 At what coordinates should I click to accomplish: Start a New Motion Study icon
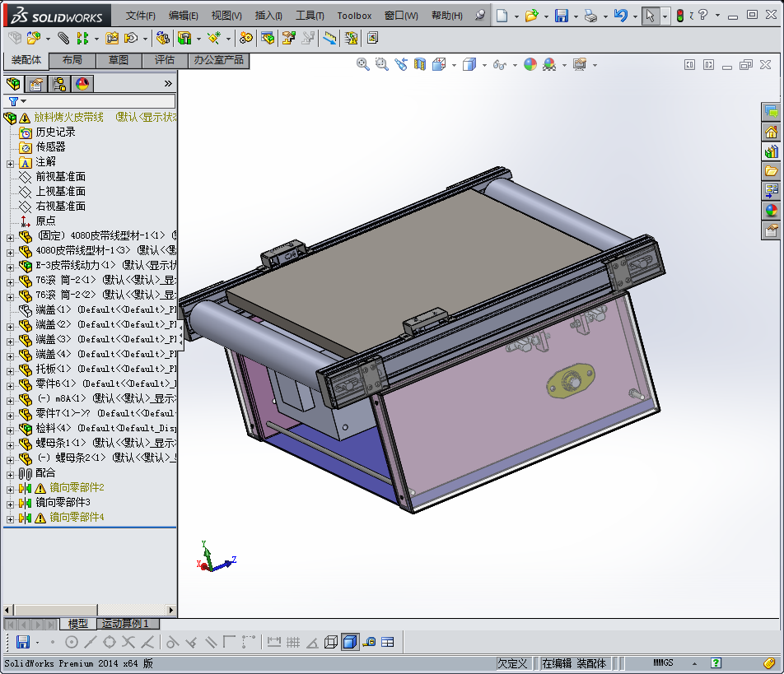click(245, 38)
